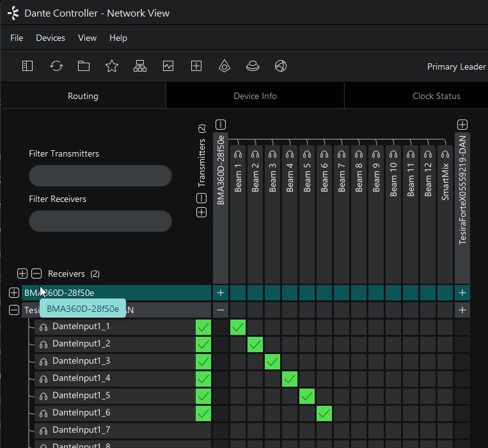Toggle subscription DanteInput1_3 to Beam 3

pos(272,362)
